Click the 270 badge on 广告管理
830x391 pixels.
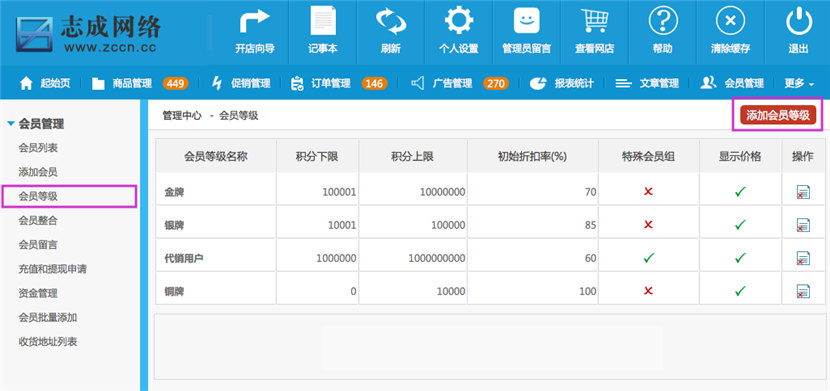point(495,83)
